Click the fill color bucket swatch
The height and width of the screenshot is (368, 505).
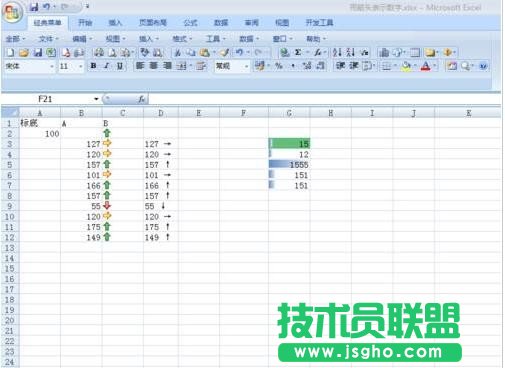tap(406, 66)
